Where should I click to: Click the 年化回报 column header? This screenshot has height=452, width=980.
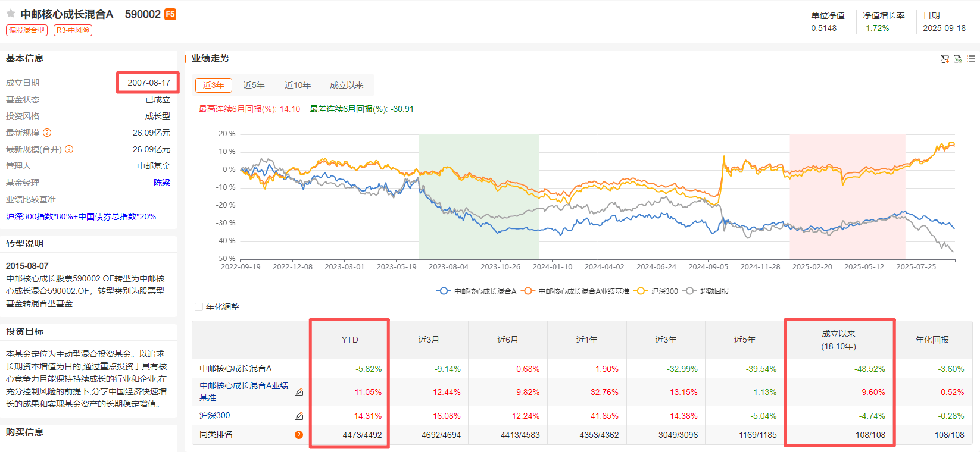pyautogui.click(x=932, y=340)
